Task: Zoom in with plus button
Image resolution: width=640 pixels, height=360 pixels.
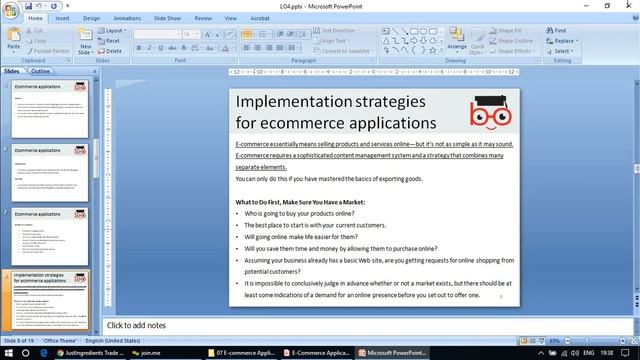Action: tap(622, 340)
